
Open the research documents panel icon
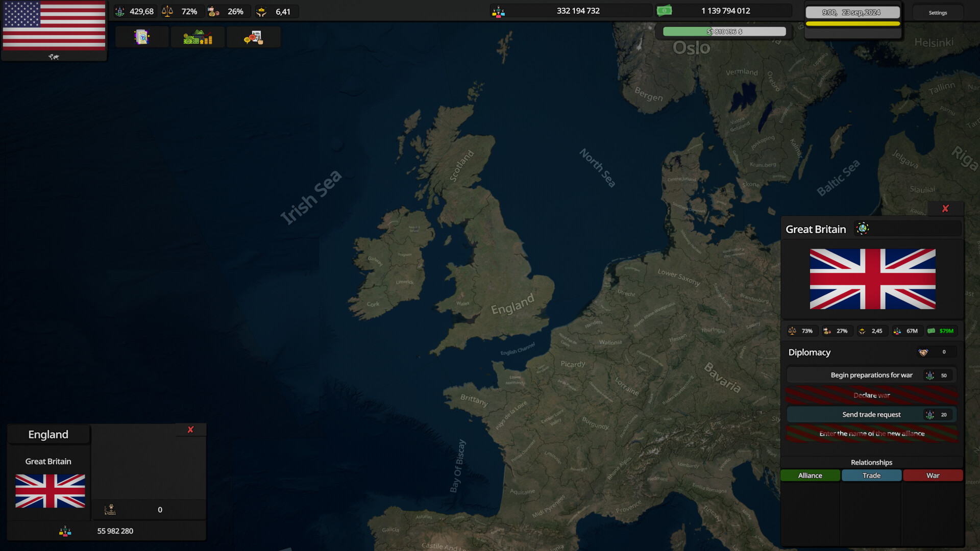coord(142,36)
